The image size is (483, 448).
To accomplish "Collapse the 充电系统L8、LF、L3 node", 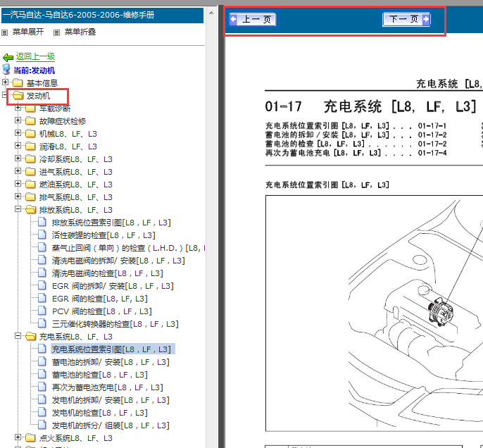I will click(18, 336).
